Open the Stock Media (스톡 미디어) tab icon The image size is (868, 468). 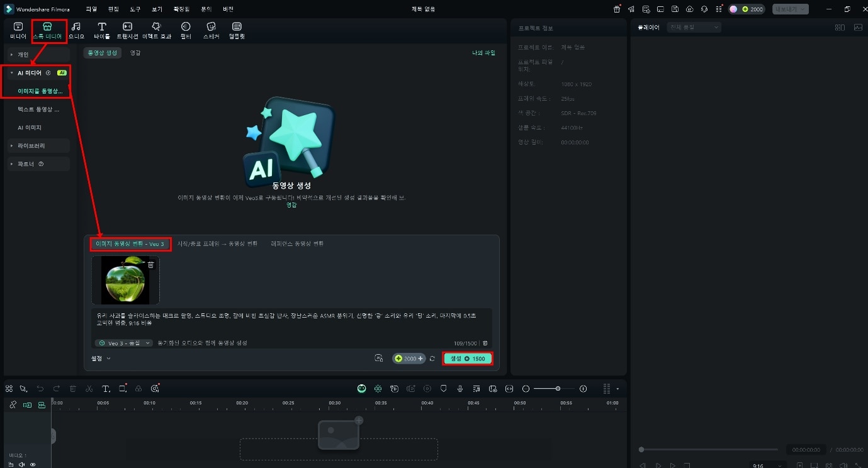coord(48,30)
